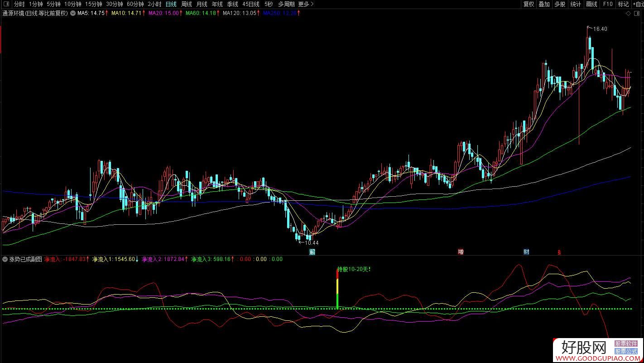644x363 pixels.
Task: Open the 多股 multi-stock view
Action: 560,4
